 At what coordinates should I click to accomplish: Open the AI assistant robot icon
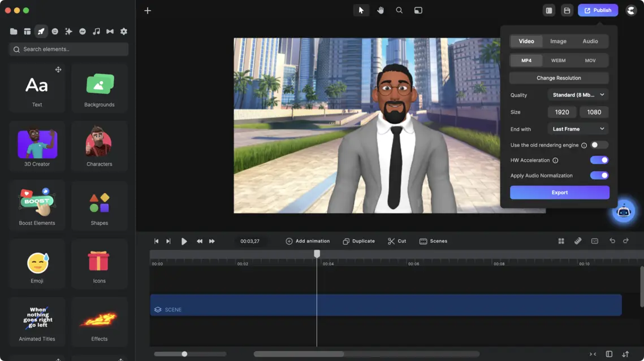point(623,211)
